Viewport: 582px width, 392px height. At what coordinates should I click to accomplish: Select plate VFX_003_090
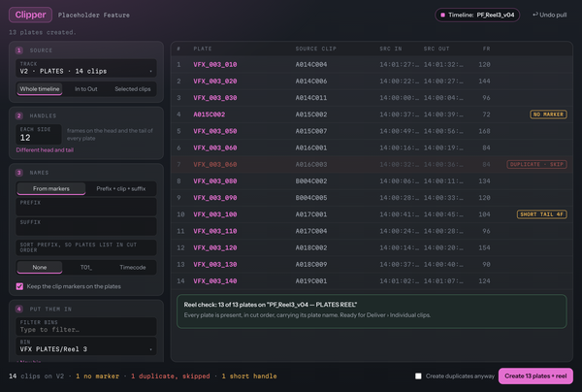(215, 198)
